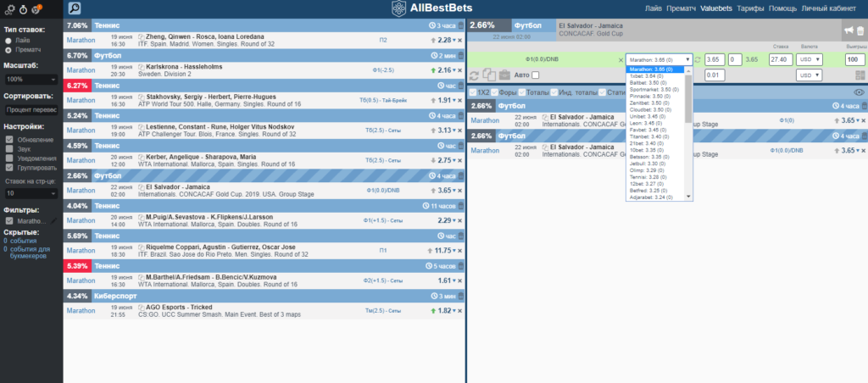This screenshot has height=383, width=868.
Task: Open the Прематч top navigation item
Action: click(681, 8)
